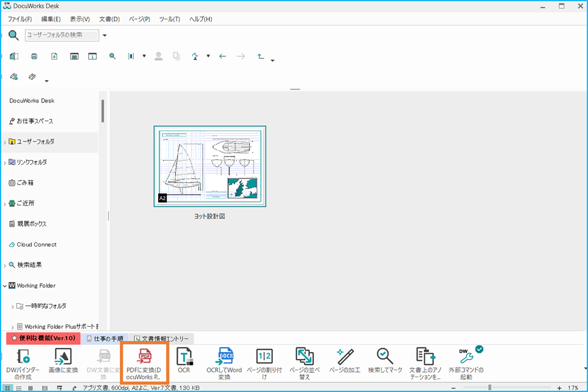Collapse the Working Folder tree node
This screenshot has width=588, height=392.
[x=5, y=285]
